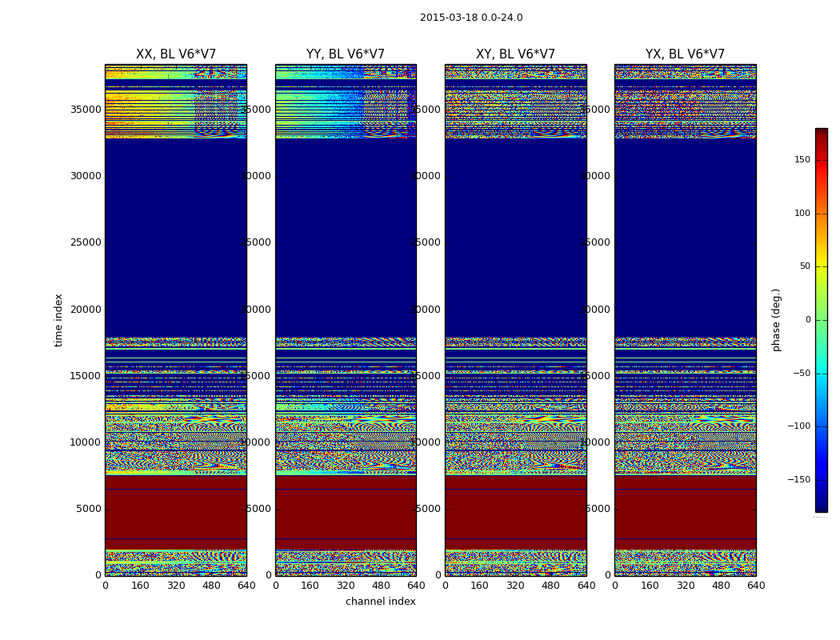Click the 35000 tick label left of XX panel
Viewport: 840px width, 640px height.
(x=86, y=109)
